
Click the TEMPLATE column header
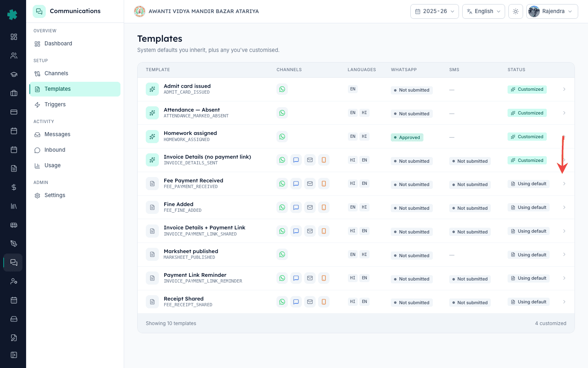click(158, 70)
